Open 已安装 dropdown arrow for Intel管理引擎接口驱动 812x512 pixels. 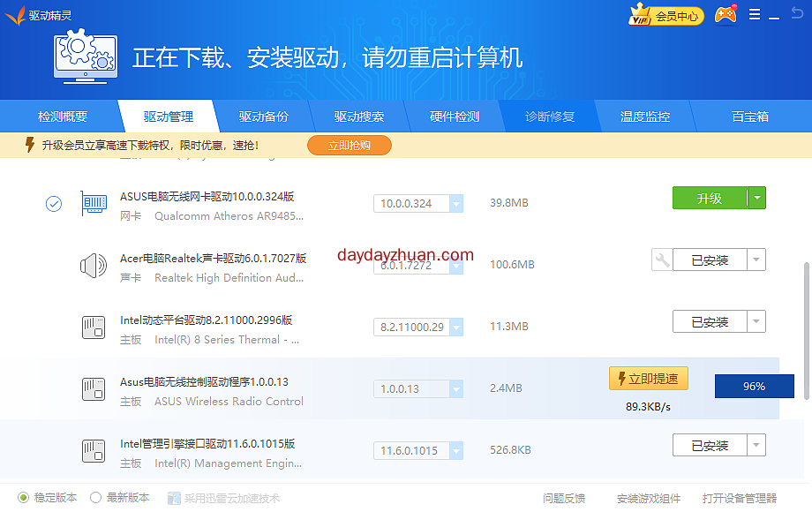point(756,445)
